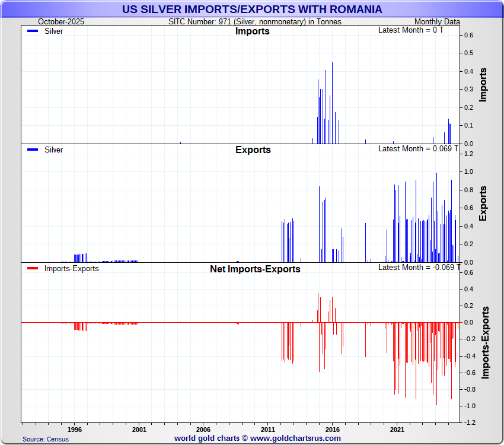Screen dimensions: 504x445
Task: Click the '1.2' tick on Exports axis
Action: click(468, 154)
